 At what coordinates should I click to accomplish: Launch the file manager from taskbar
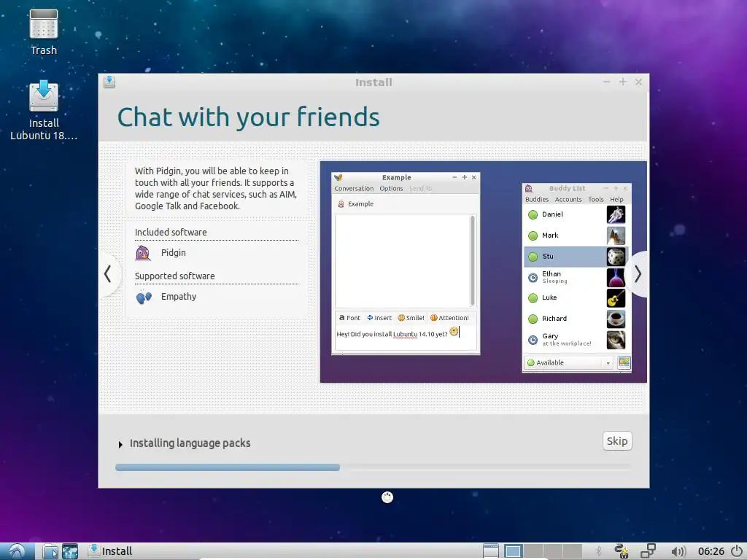pos(50,551)
